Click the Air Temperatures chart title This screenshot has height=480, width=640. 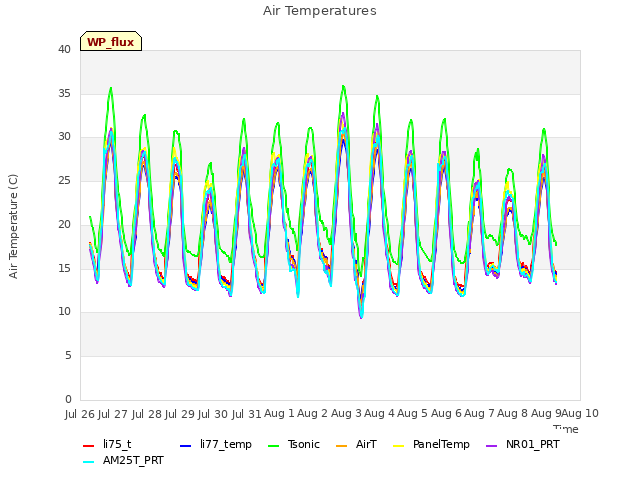pyautogui.click(x=320, y=11)
